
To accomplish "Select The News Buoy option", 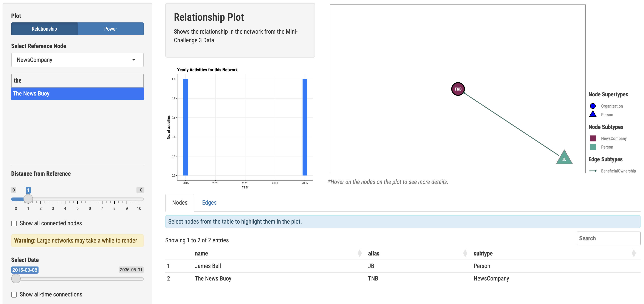I will 77,93.
